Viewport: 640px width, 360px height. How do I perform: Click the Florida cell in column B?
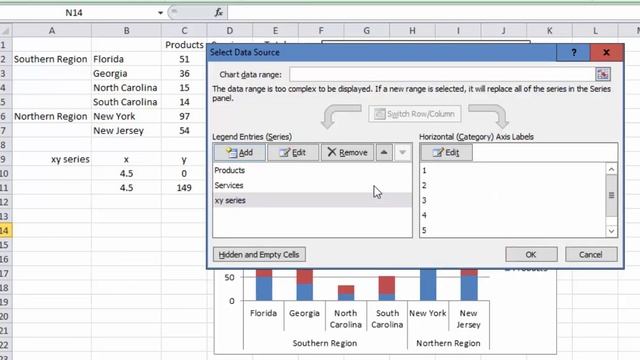(127, 59)
